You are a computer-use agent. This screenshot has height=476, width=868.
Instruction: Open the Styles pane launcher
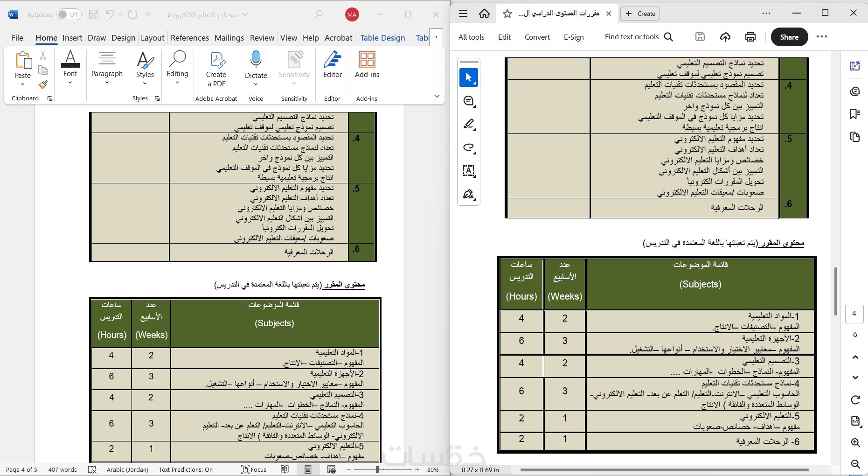[x=157, y=98]
